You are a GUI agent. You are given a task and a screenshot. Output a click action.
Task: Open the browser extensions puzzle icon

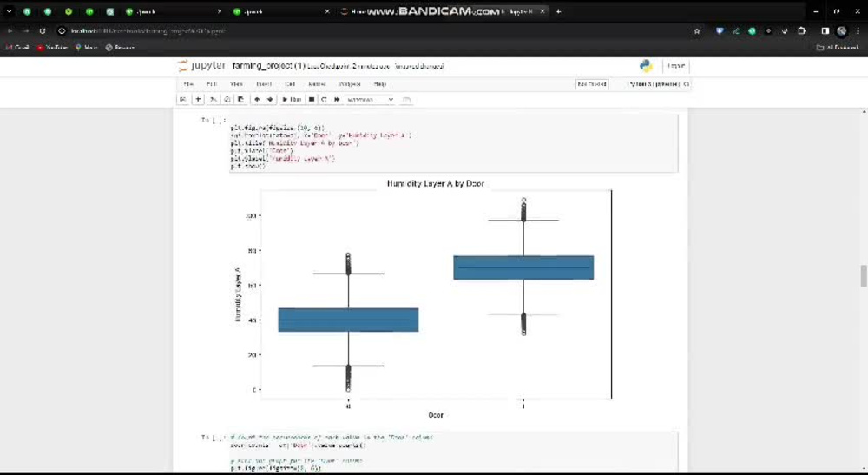[801, 31]
